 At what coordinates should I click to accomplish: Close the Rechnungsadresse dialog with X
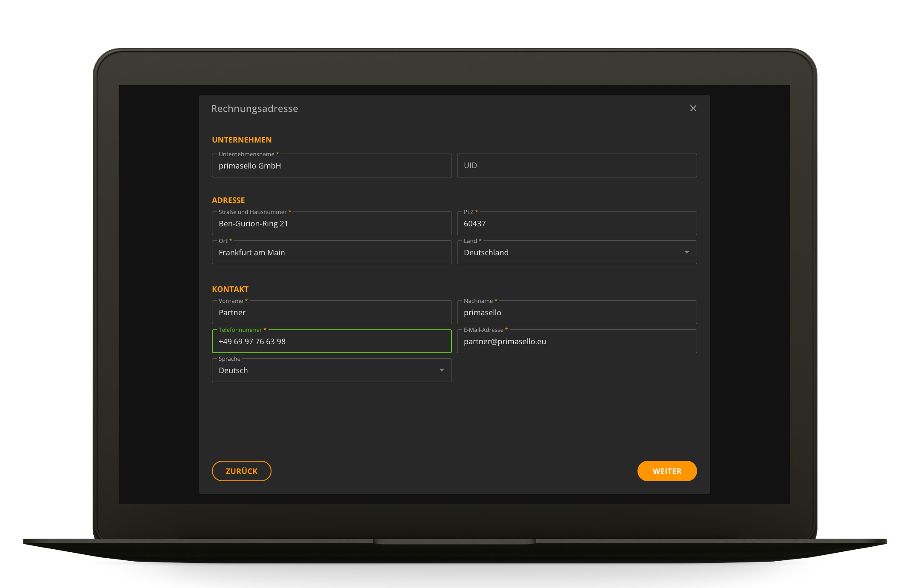point(693,108)
